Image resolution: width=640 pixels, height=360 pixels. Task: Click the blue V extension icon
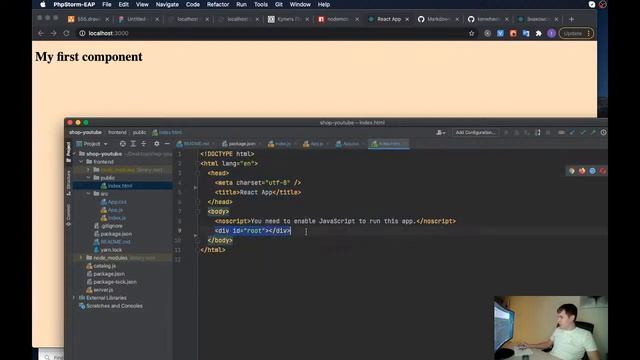(x=500, y=33)
